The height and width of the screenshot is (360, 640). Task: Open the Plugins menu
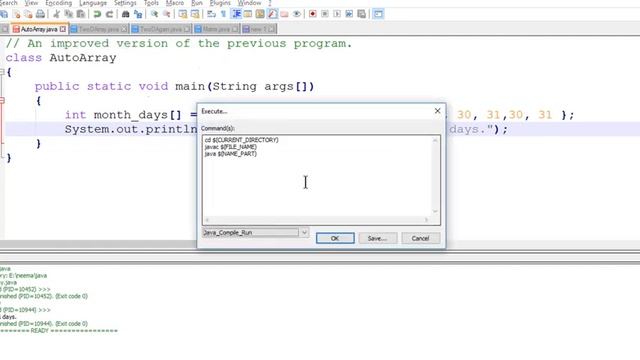[x=220, y=3]
